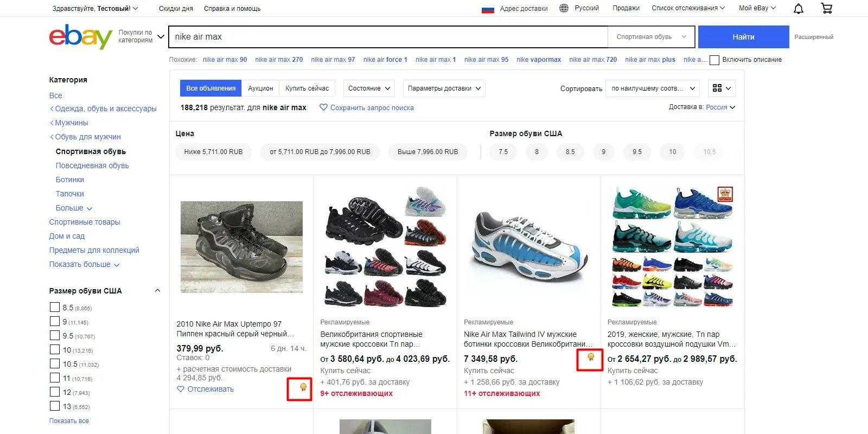Open the Продажи menu item
Image resolution: width=868 pixels, height=434 pixels.
click(x=626, y=8)
